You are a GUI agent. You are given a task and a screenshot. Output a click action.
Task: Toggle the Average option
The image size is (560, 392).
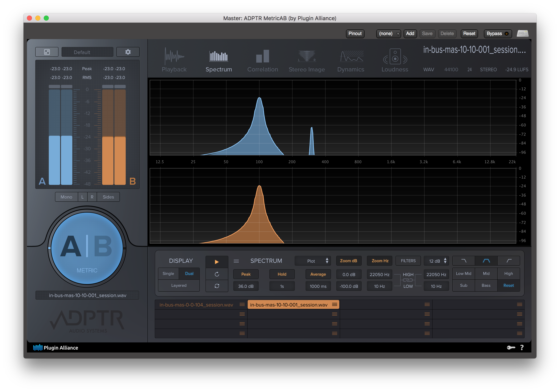point(318,274)
